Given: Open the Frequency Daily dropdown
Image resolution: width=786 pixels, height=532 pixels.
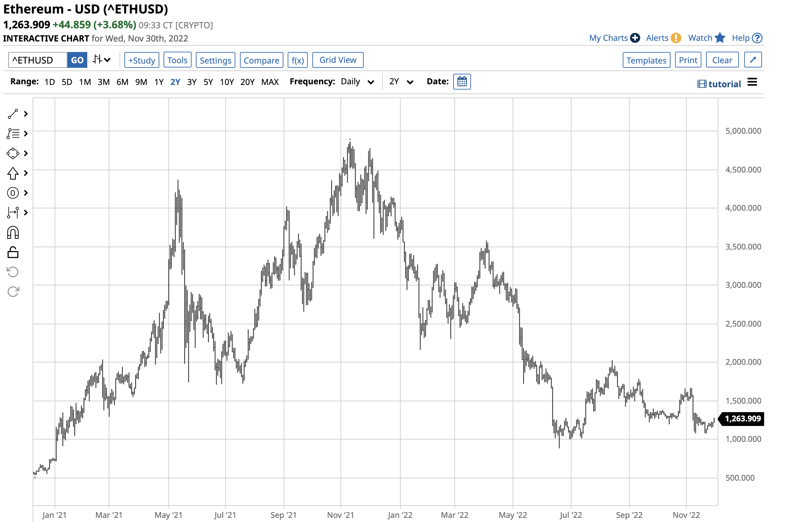Looking at the screenshot, I should [x=357, y=82].
